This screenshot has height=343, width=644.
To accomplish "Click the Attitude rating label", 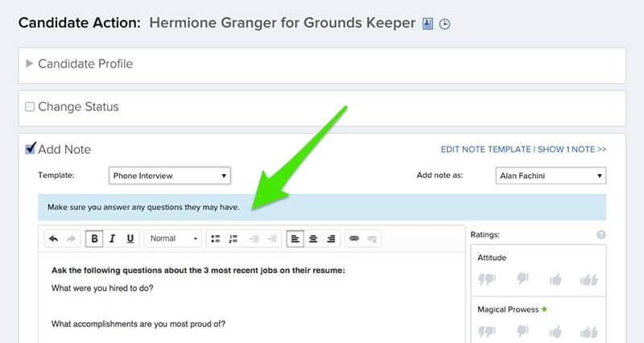I will pyautogui.click(x=492, y=258).
